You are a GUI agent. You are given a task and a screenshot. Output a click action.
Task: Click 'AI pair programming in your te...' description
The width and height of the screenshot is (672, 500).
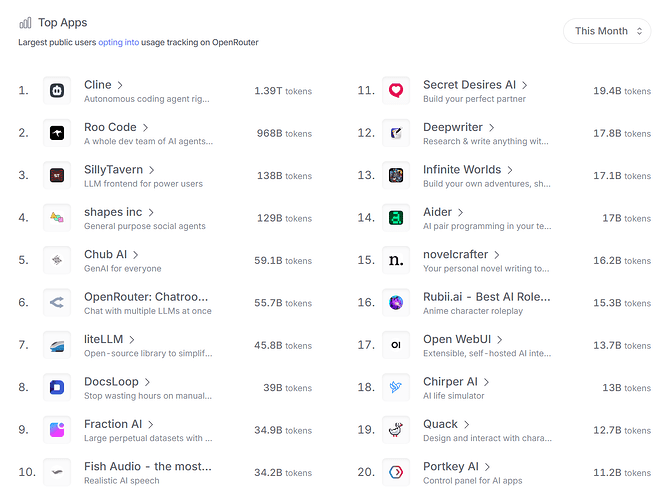pyautogui.click(x=487, y=226)
